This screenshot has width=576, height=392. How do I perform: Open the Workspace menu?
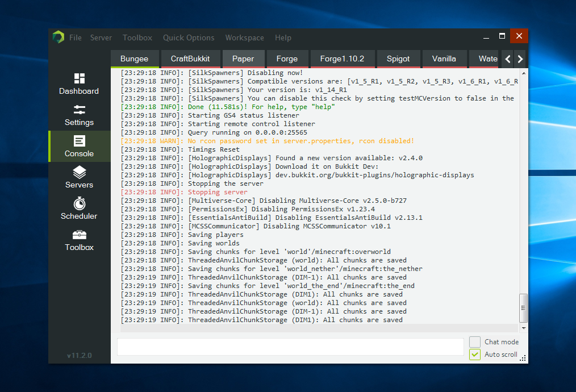coord(244,37)
